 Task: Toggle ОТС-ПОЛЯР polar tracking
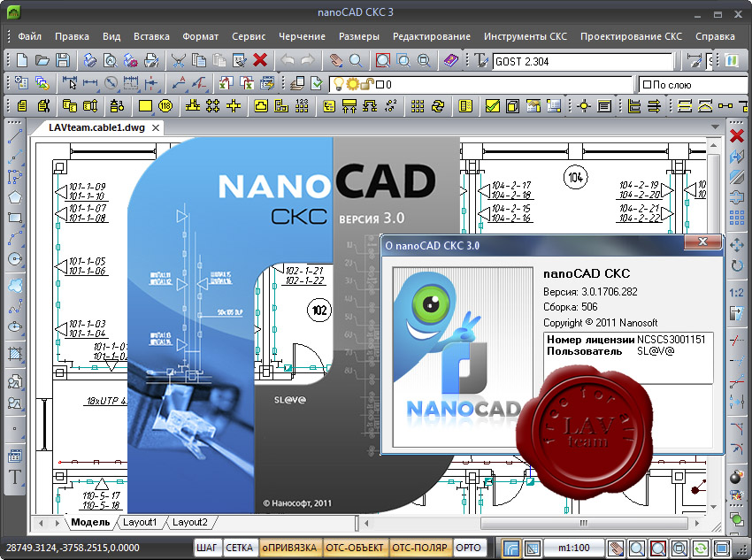tap(419, 548)
